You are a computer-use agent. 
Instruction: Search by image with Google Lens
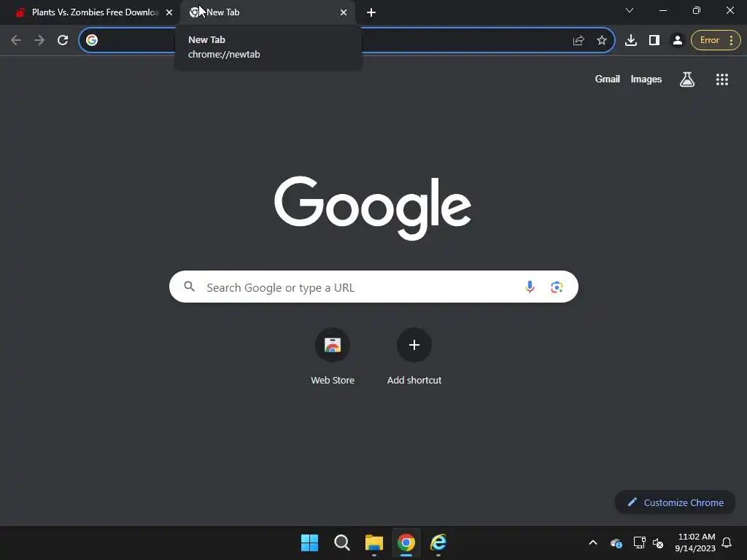(557, 287)
